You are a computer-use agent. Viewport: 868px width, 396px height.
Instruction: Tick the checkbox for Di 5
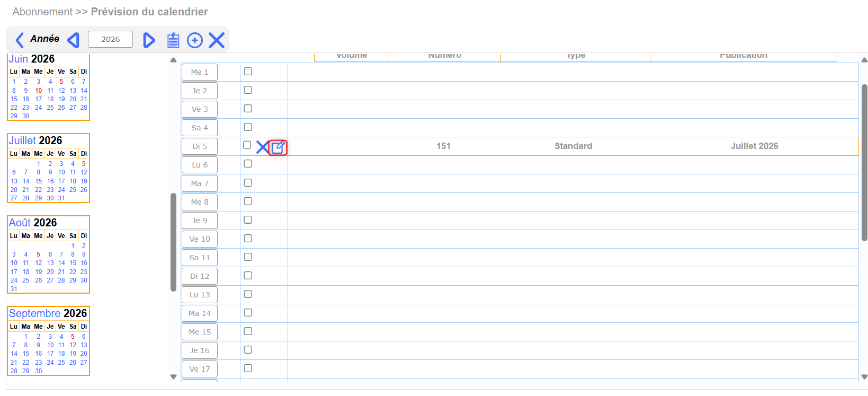(x=247, y=145)
